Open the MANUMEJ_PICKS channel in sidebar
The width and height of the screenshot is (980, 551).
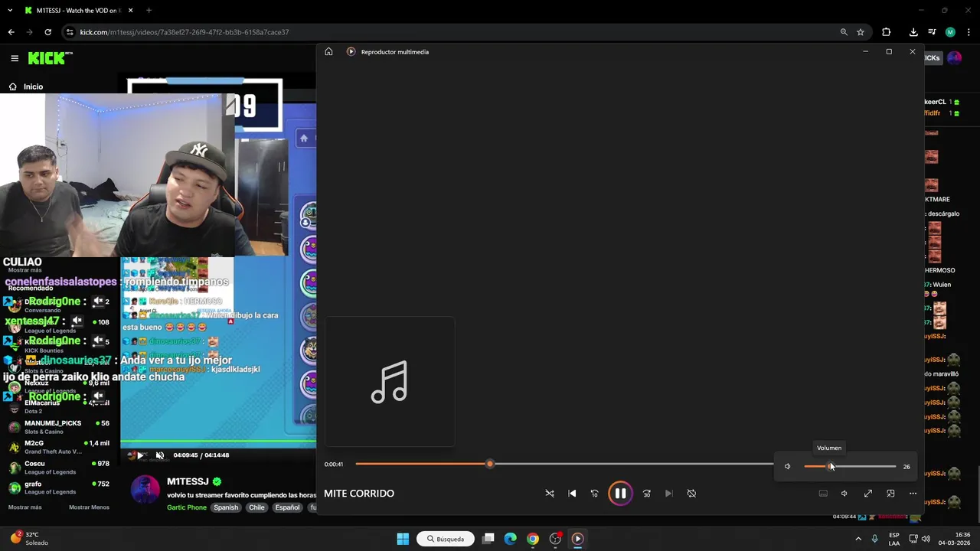(x=60, y=427)
